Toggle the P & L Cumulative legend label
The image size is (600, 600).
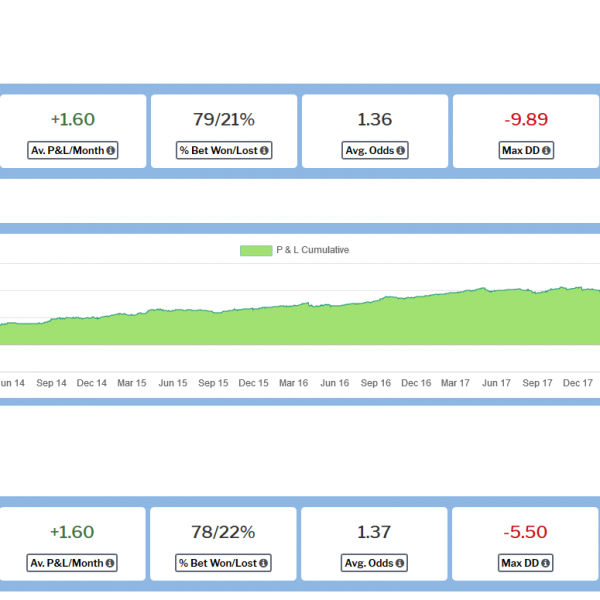[x=312, y=250]
